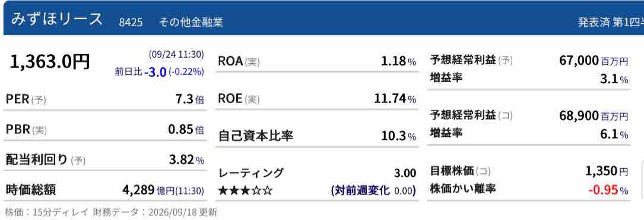The width and height of the screenshot is (644, 220).
Task: Click the 株価かい離率 value -0.95%
Action: click(x=608, y=190)
